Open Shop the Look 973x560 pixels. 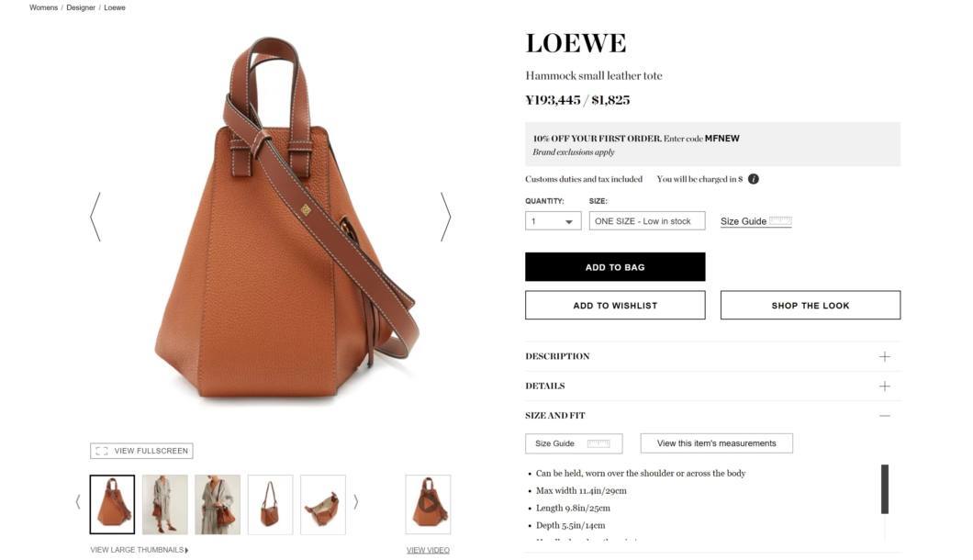click(x=811, y=306)
